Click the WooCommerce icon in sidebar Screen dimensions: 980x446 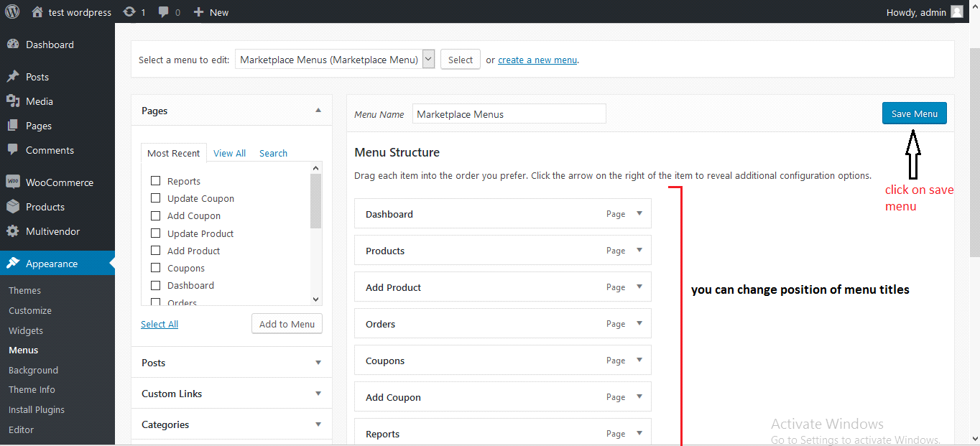(13, 182)
